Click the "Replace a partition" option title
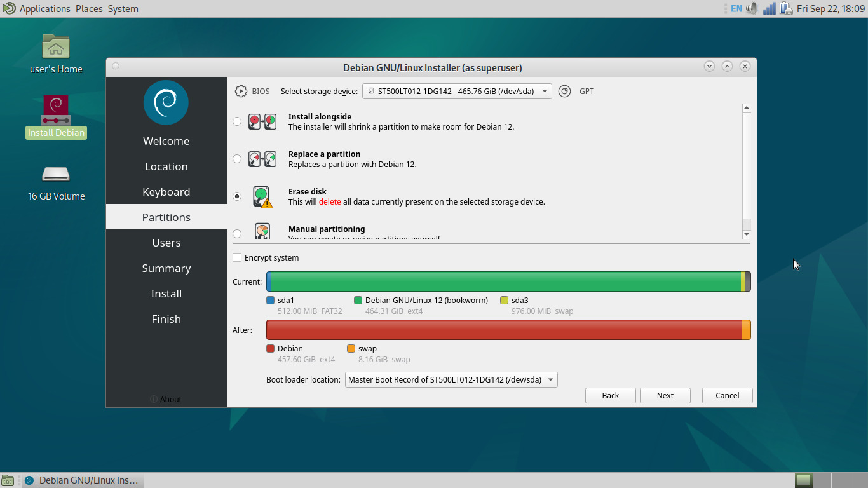The height and width of the screenshot is (488, 868). [324, 154]
